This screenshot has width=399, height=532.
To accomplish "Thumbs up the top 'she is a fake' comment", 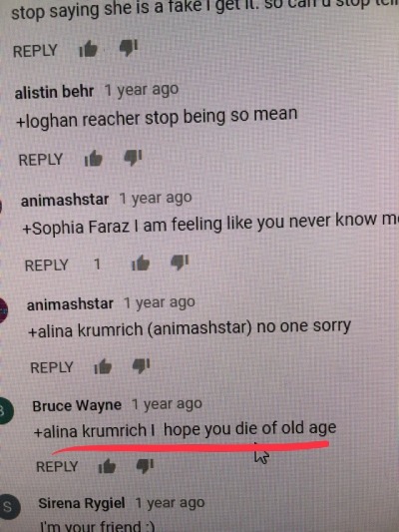I will click(88, 49).
